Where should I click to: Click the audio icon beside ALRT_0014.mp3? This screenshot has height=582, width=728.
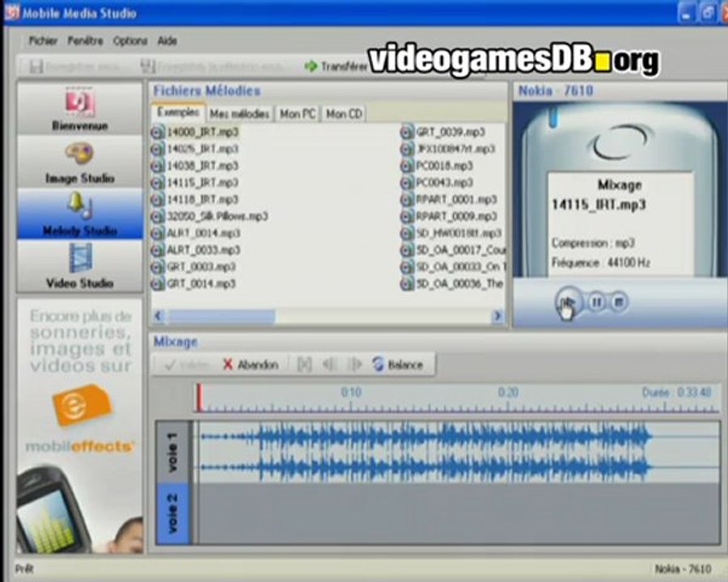pos(158,233)
